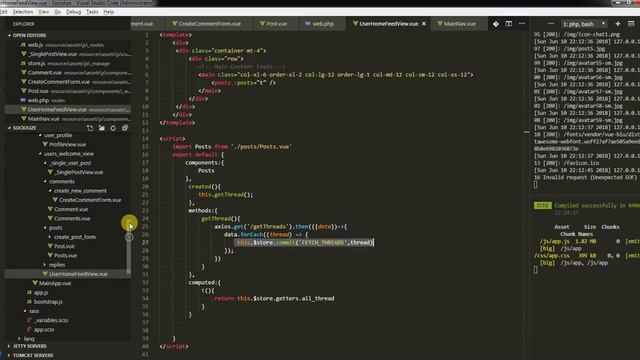The image size is (640, 360).
Task: Collapse the posts folder
Action: pos(56,228)
